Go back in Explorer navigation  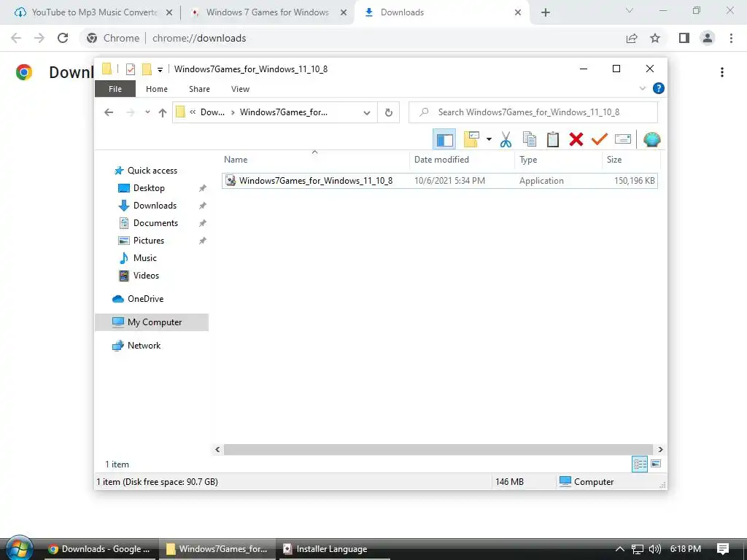tap(109, 112)
